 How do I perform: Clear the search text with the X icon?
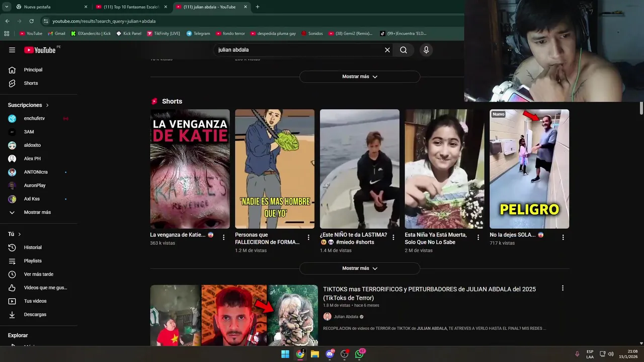387,50
